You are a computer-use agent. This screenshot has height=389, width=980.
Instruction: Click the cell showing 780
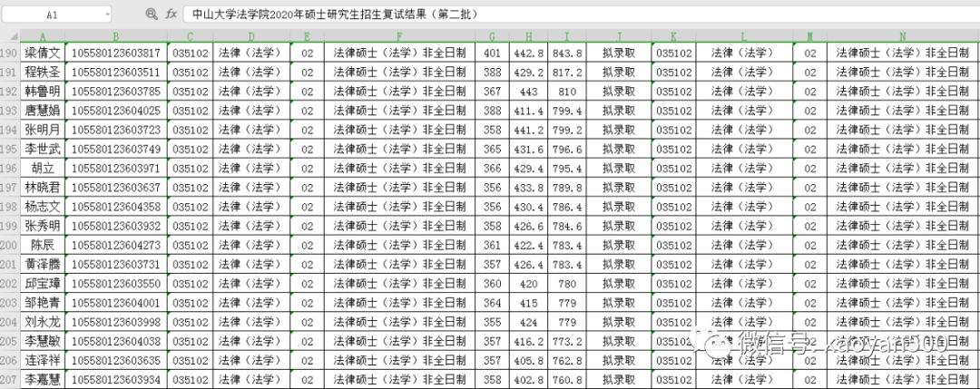pyautogui.click(x=567, y=284)
